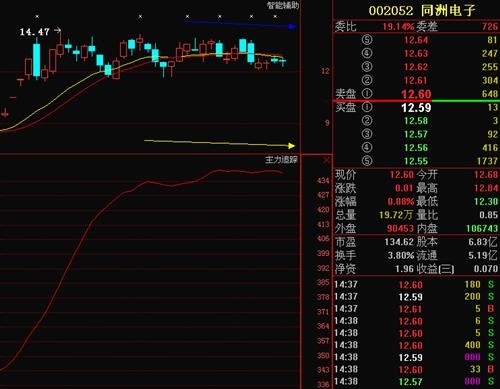Image resolution: width=500 pixels, height=389 pixels.
Task: Select the 14:38 trade with volume 400
Action: [x=415, y=345]
